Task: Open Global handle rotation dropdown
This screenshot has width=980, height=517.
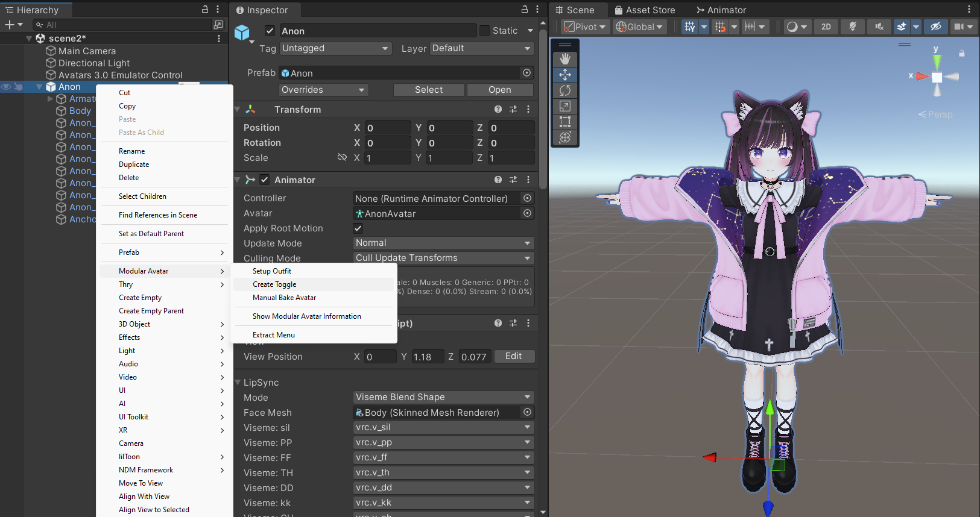Action: (639, 27)
